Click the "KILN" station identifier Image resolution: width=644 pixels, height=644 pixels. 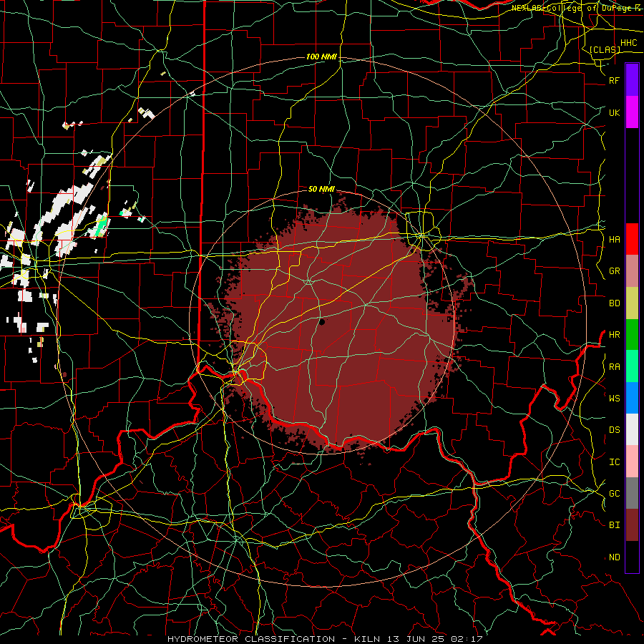[x=368, y=639]
